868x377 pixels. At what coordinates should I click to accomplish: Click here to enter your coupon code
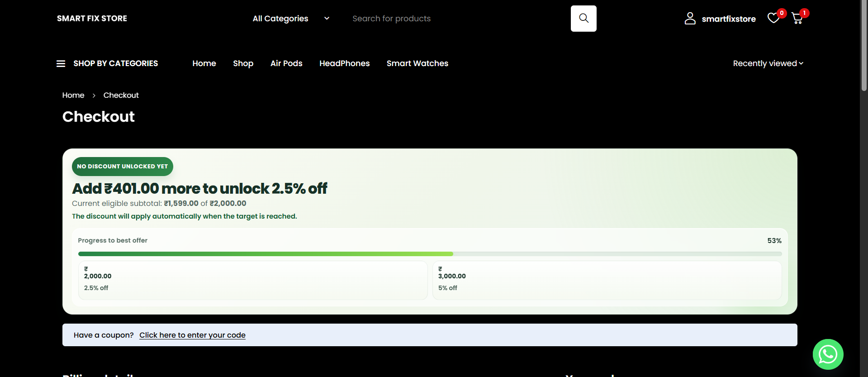tap(192, 335)
